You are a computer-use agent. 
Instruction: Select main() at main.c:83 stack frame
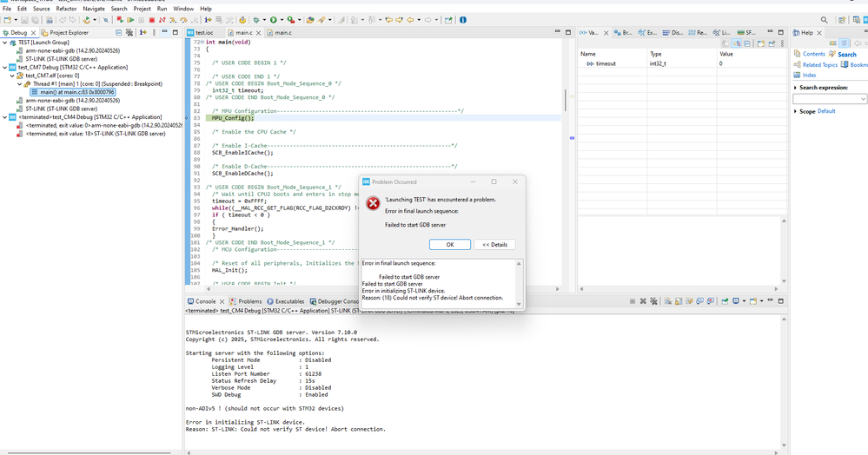tap(72, 92)
